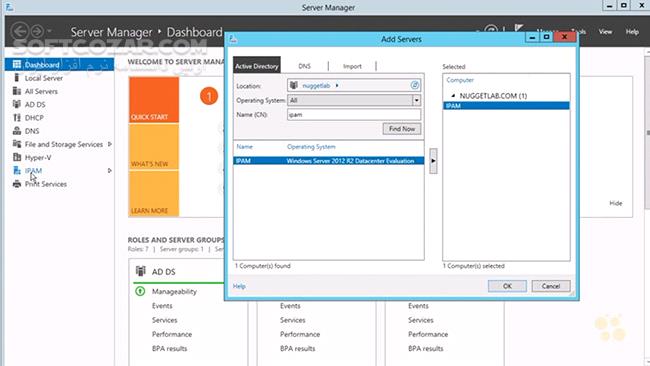This screenshot has height=366, width=650.
Task: Select the DHCP role sidebar icon
Action: click(17, 118)
